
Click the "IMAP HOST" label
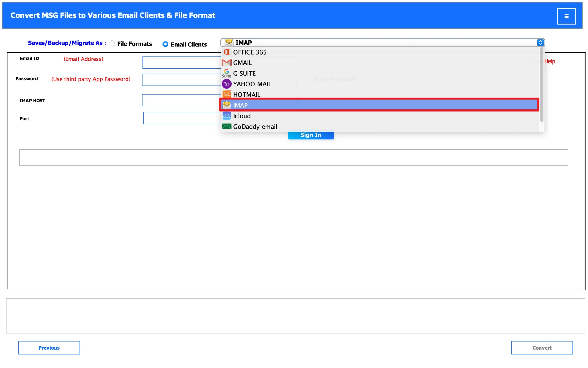tap(32, 101)
